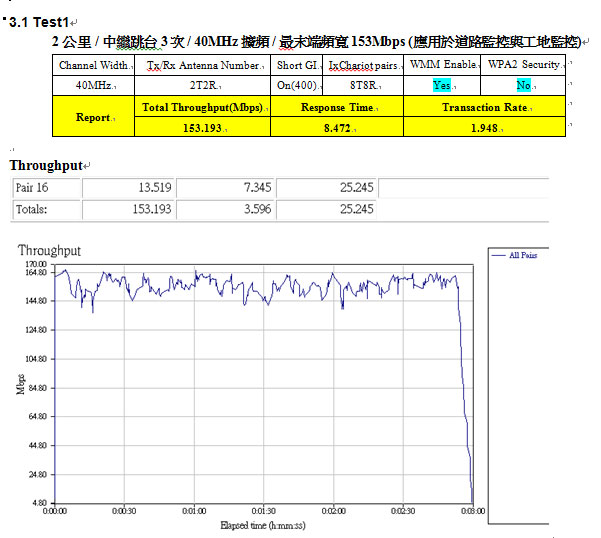Click the cyan-highlighted "No" under WPA2 Security

click(x=523, y=85)
